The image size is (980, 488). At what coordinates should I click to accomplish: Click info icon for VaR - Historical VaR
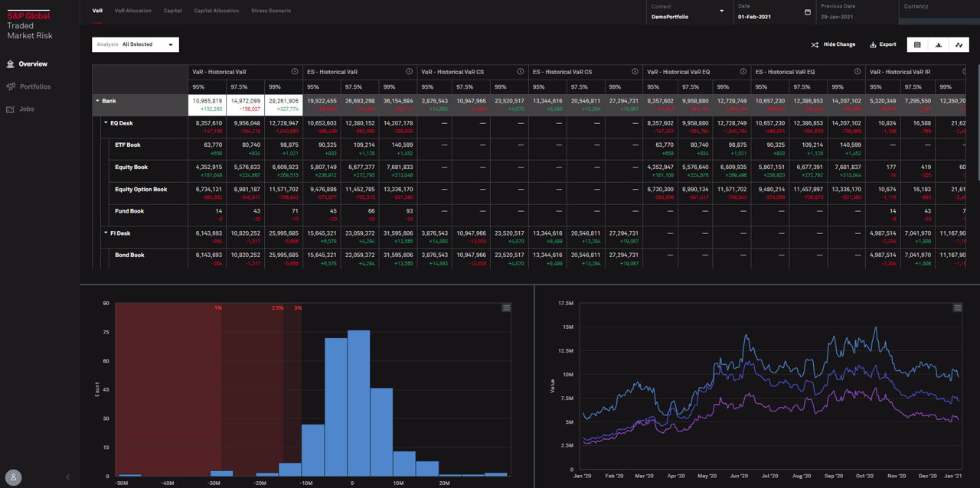coord(295,72)
